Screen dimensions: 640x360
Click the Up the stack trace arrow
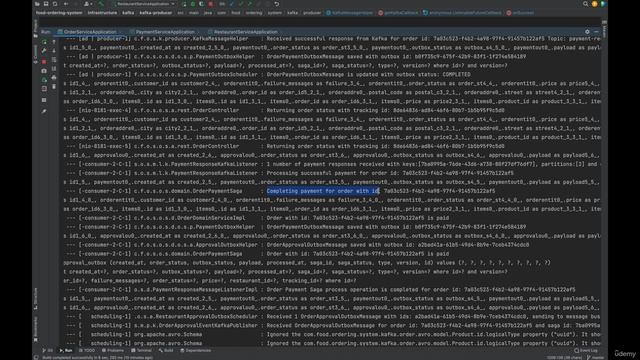[x=54, y=42]
